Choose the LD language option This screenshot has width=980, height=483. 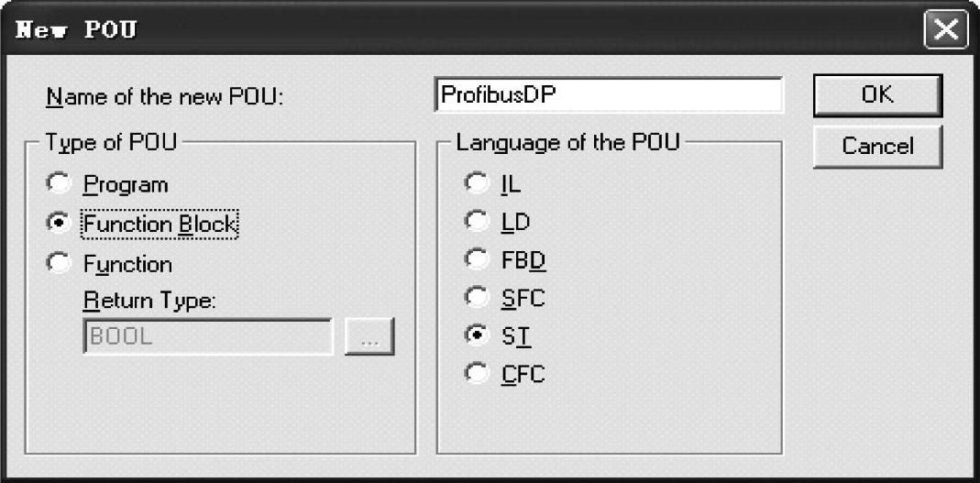pyautogui.click(x=478, y=221)
